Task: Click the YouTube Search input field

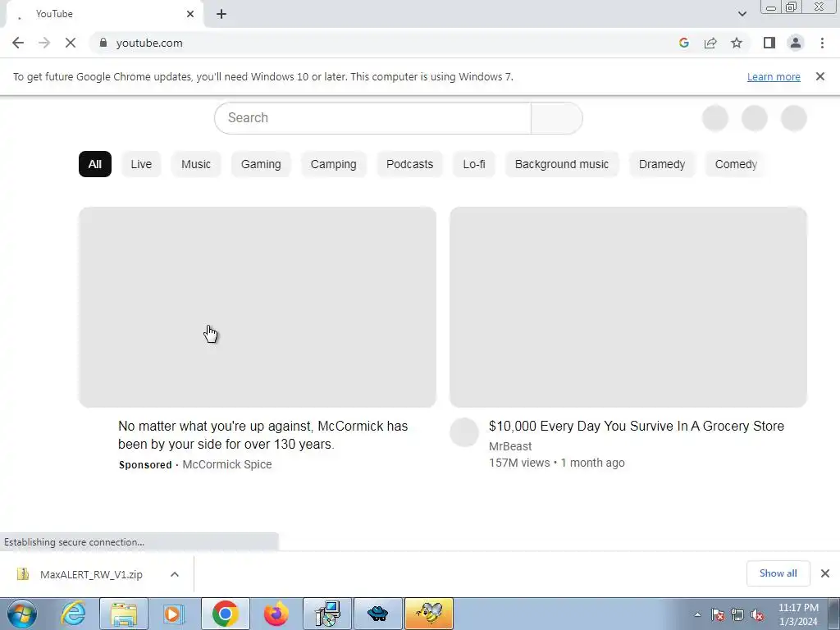Action: 372,118
